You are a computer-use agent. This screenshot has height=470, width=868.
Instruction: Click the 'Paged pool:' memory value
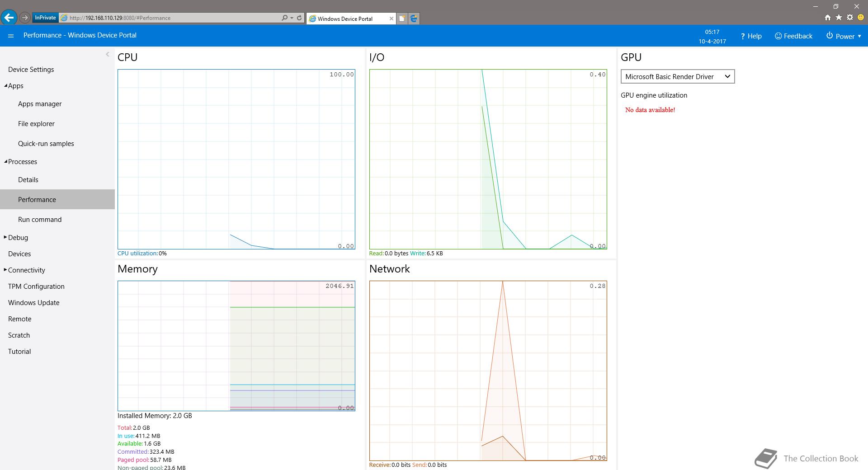tap(160, 460)
